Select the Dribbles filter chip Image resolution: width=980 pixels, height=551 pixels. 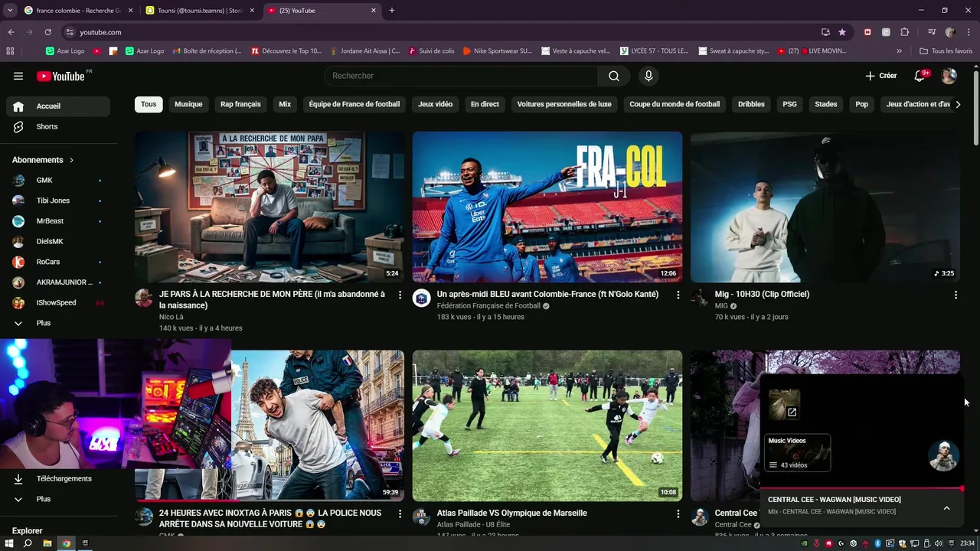coord(751,104)
